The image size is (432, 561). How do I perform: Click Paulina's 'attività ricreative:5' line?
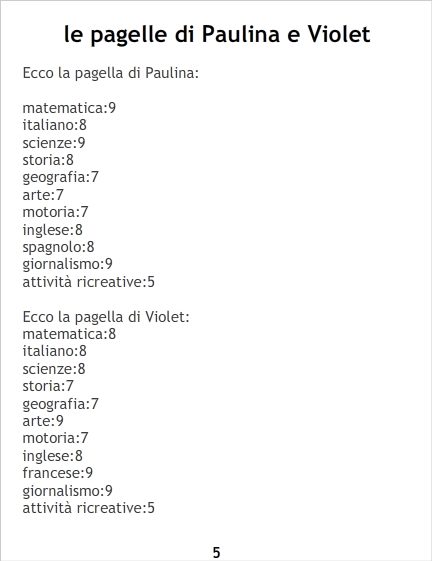[x=89, y=282]
